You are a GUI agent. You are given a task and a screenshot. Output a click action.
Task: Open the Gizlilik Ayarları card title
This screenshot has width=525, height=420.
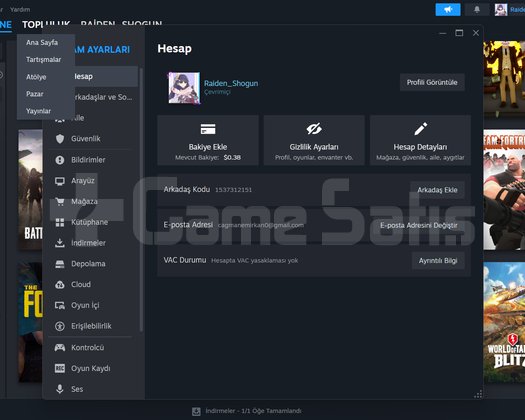click(314, 147)
